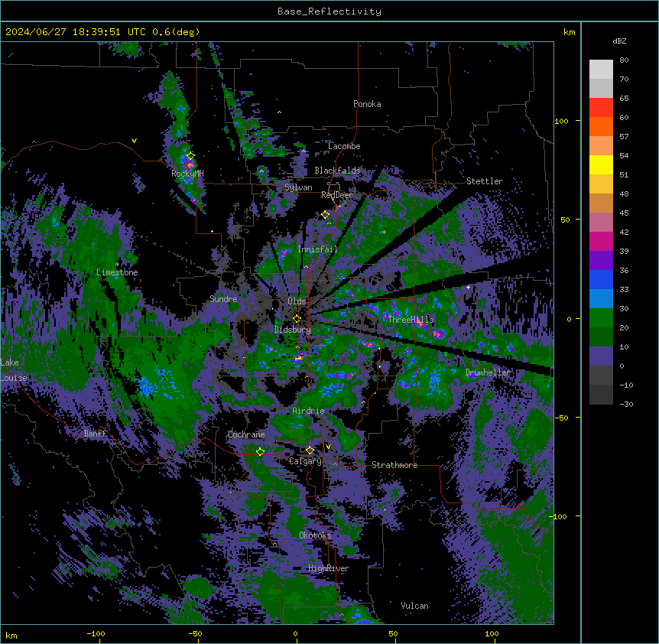Click the dBZ legend heading
The image size is (659, 644).
click(x=619, y=41)
